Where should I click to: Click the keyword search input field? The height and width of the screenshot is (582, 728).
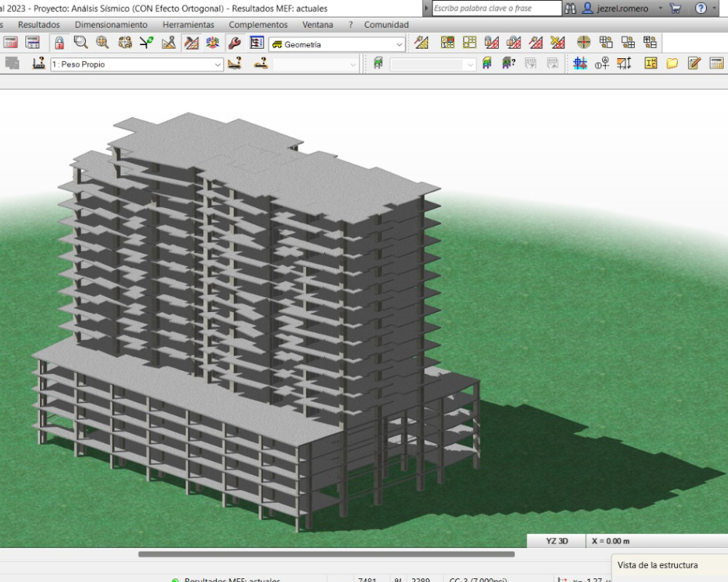click(496, 9)
